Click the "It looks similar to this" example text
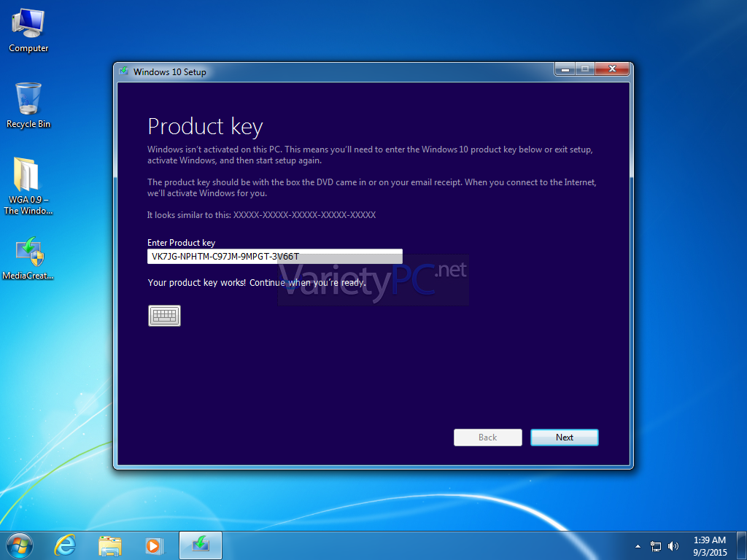747x560 pixels. pyautogui.click(x=262, y=215)
